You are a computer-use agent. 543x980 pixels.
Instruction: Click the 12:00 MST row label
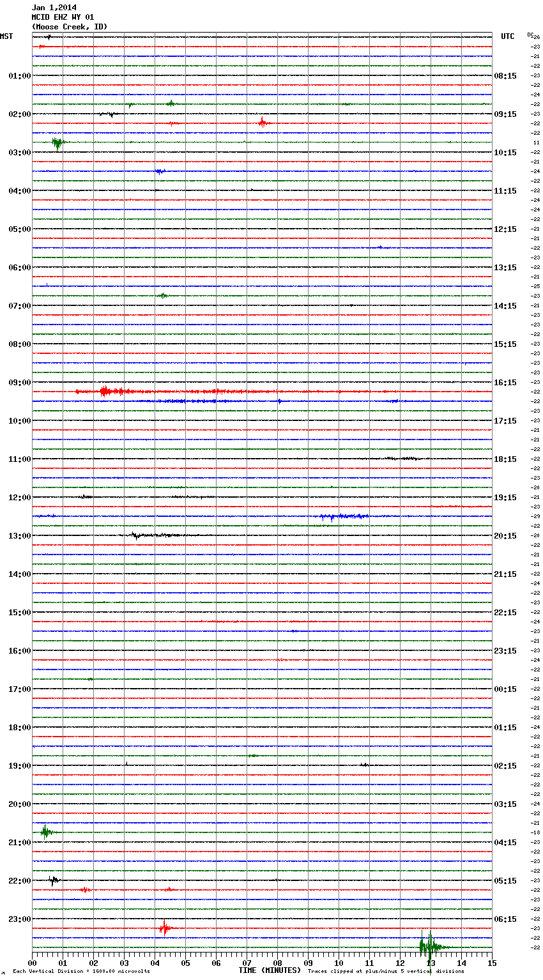point(20,498)
